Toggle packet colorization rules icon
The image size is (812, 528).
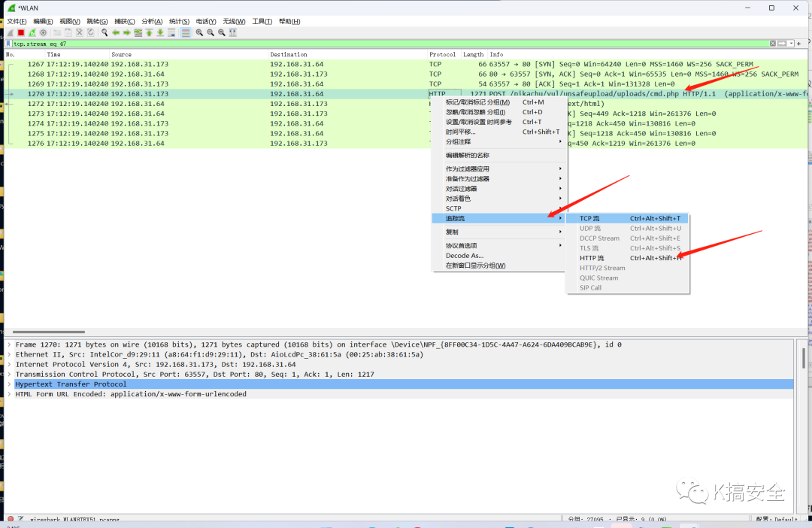186,32
